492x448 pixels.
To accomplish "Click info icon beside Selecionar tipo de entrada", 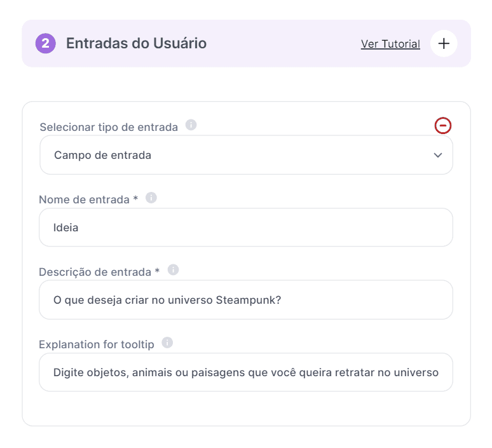I will [191, 125].
